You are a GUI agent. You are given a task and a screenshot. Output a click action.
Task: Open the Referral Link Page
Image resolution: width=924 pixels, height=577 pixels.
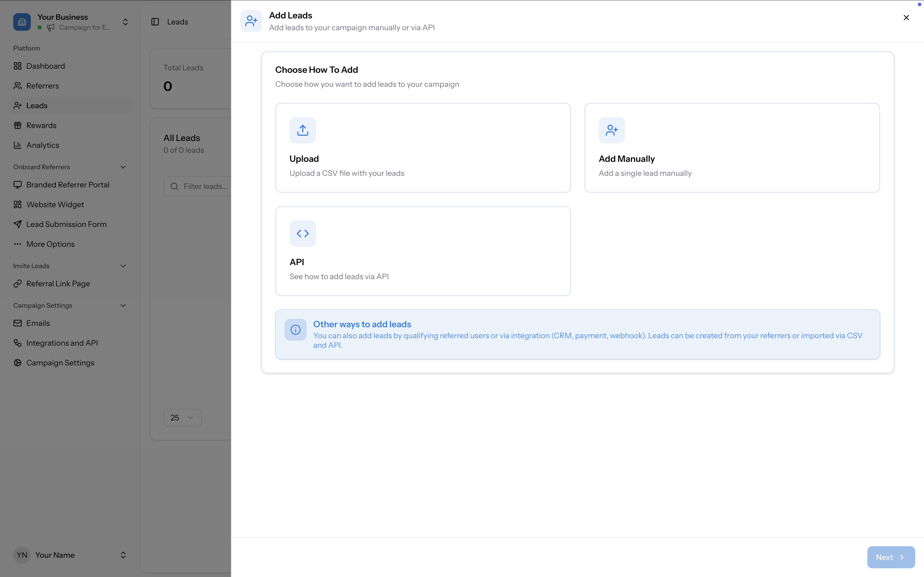point(58,284)
